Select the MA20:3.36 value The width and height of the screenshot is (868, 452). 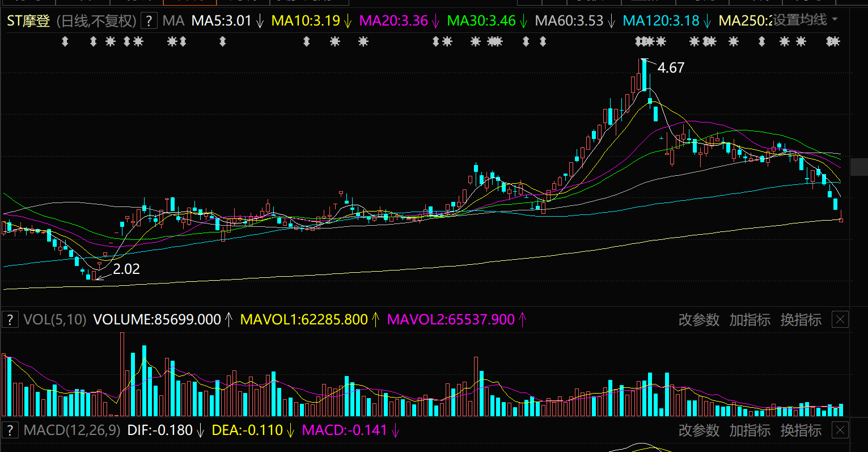point(394,21)
